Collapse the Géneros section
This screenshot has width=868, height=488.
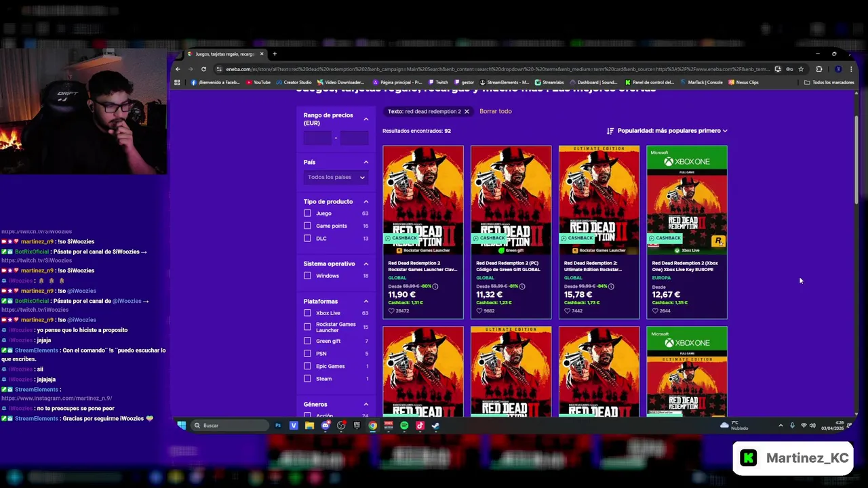point(366,405)
